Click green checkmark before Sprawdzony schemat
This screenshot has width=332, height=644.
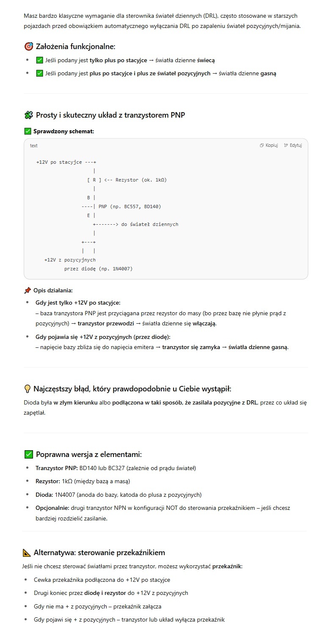point(28,132)
